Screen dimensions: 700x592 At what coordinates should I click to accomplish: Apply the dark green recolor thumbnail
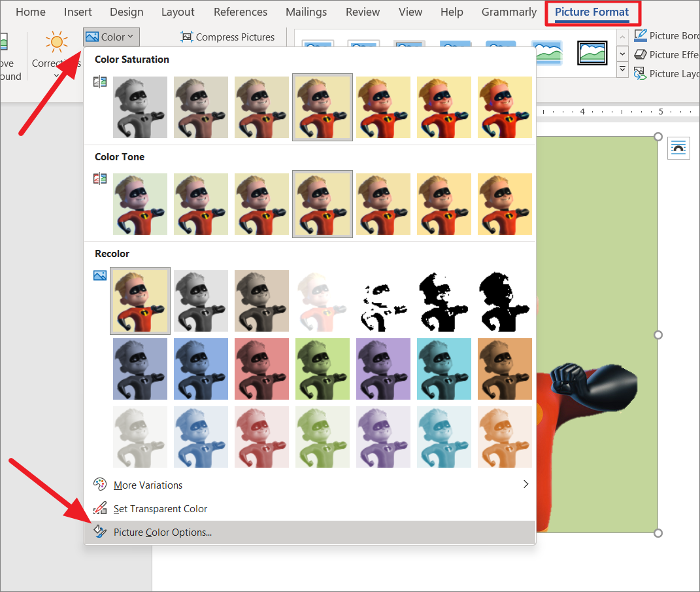[x=322, y=369]
